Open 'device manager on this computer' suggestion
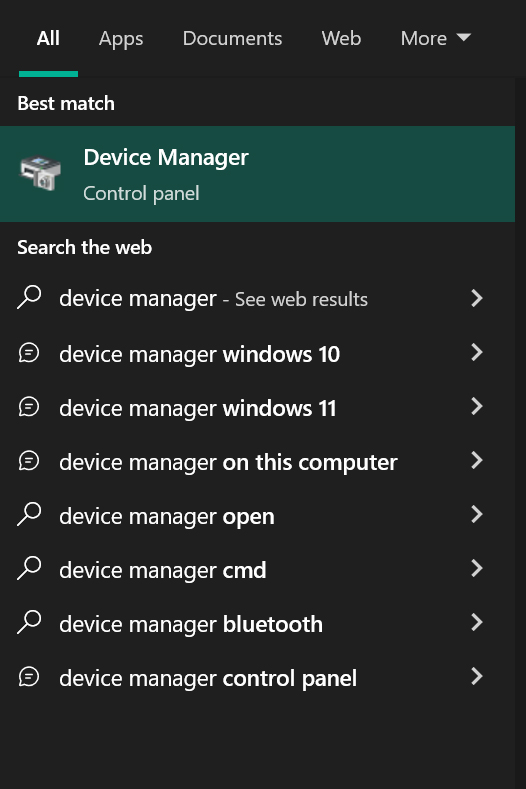The image size is (526, 789). (x=250, y=461)
